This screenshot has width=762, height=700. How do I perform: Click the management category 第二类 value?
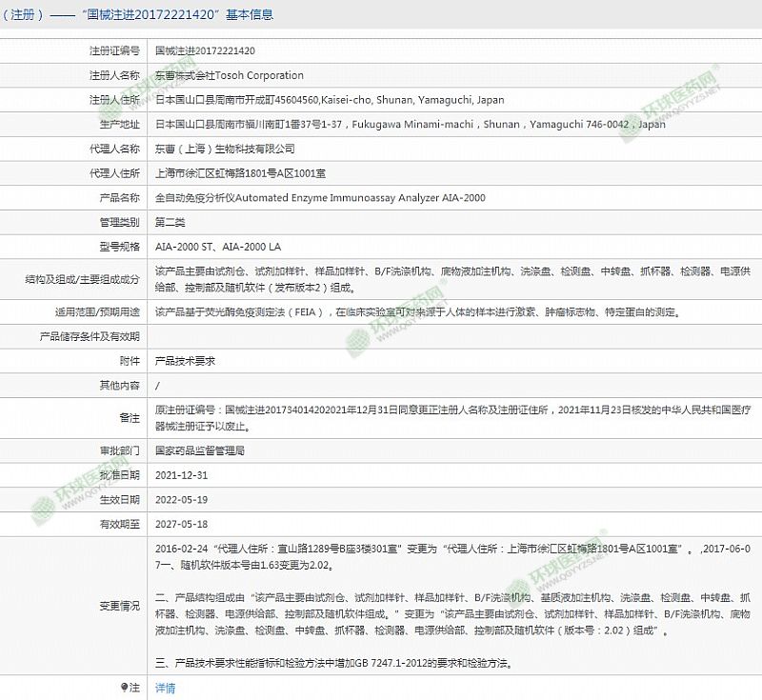pos(170,222)
